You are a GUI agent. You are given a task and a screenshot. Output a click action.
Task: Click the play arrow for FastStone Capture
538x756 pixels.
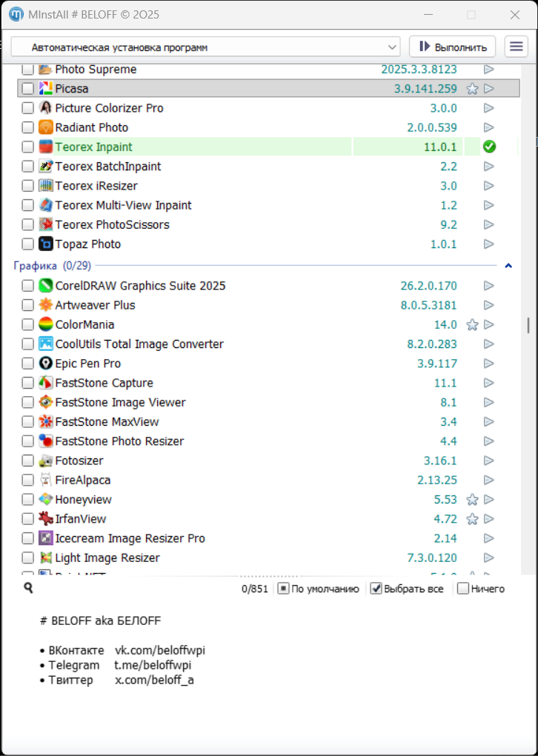tap(489, 383)
